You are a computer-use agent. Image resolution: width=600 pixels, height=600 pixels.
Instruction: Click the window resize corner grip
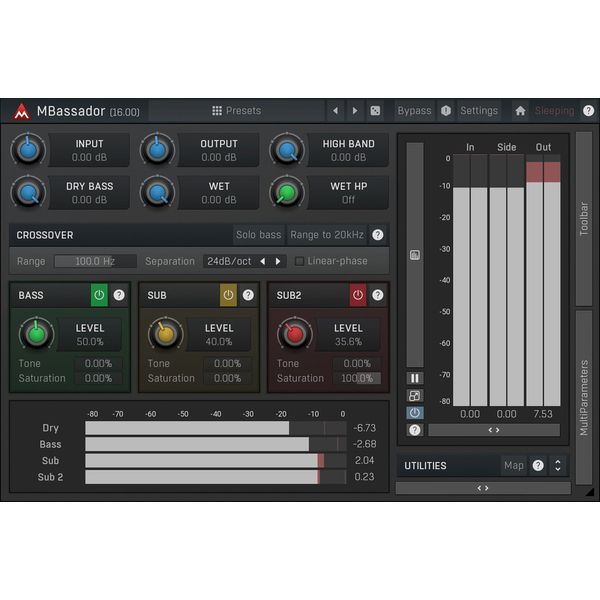click(590, 492)
